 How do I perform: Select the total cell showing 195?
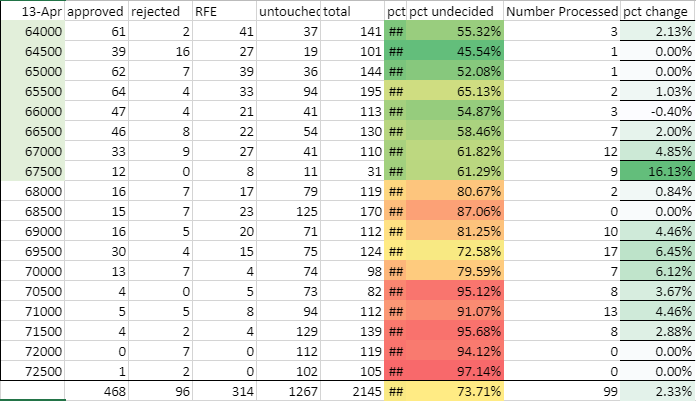tap(353, 91)
